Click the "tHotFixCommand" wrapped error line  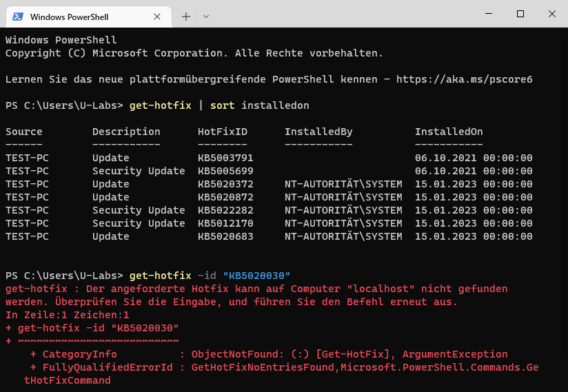(67, 380)
